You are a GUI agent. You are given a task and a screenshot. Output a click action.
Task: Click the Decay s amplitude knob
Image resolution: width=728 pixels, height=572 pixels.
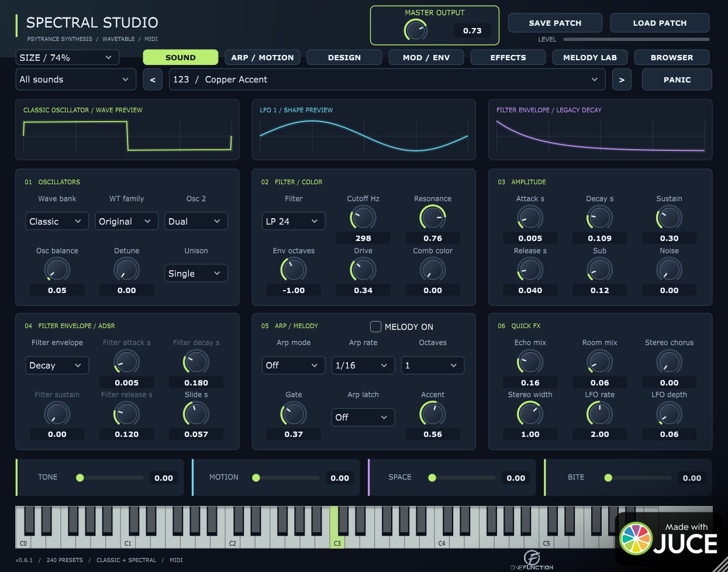click(600, 218)
